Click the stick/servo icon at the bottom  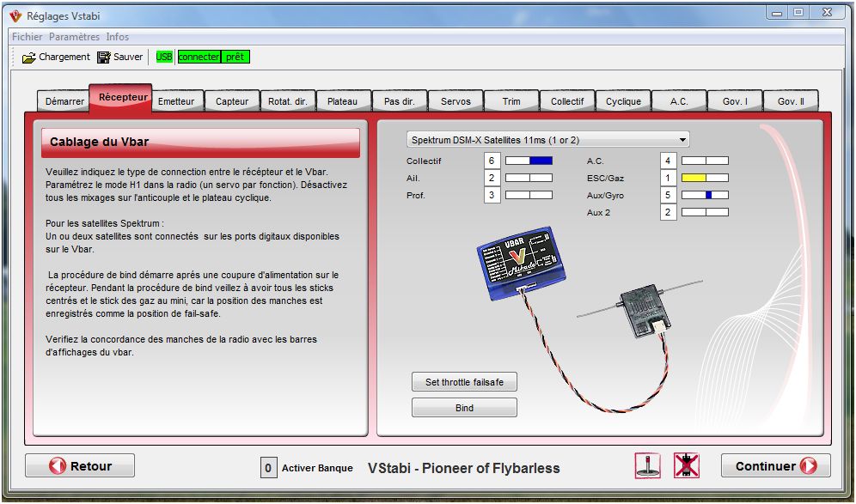(x=647, y=466)
